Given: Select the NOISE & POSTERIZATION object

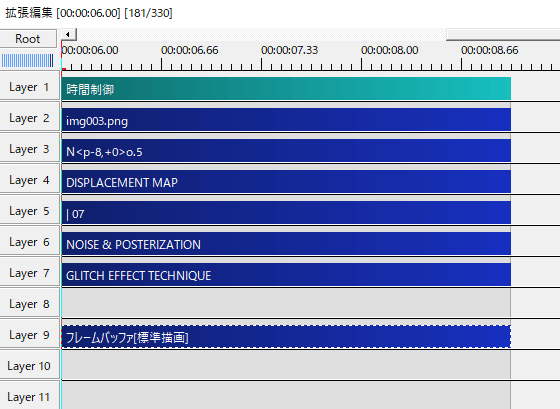Looking at the screenshot, I should (286, 244).
